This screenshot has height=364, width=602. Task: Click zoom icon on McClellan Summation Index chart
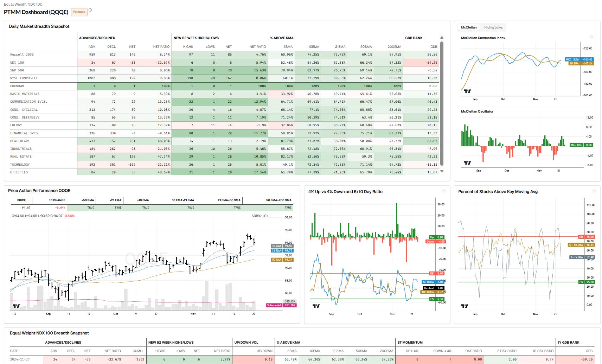591,37
